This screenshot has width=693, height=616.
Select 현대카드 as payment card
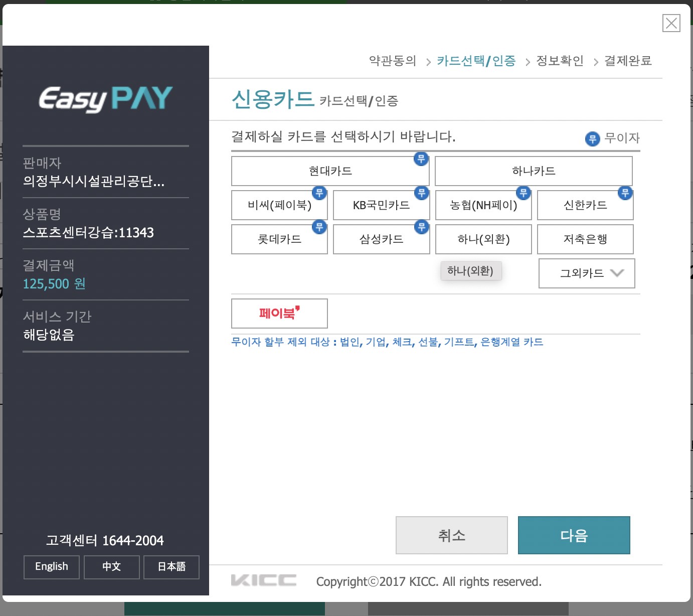point(330,171)
